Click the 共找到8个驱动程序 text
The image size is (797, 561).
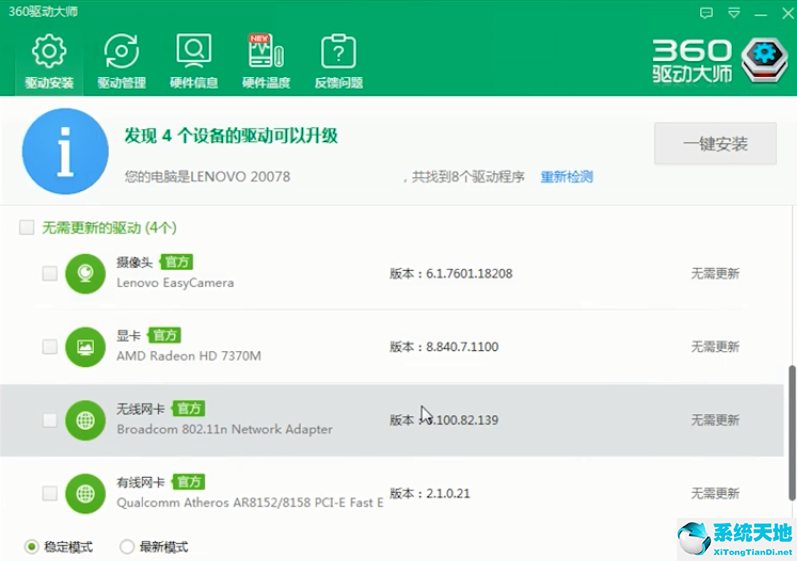point(468,177)
